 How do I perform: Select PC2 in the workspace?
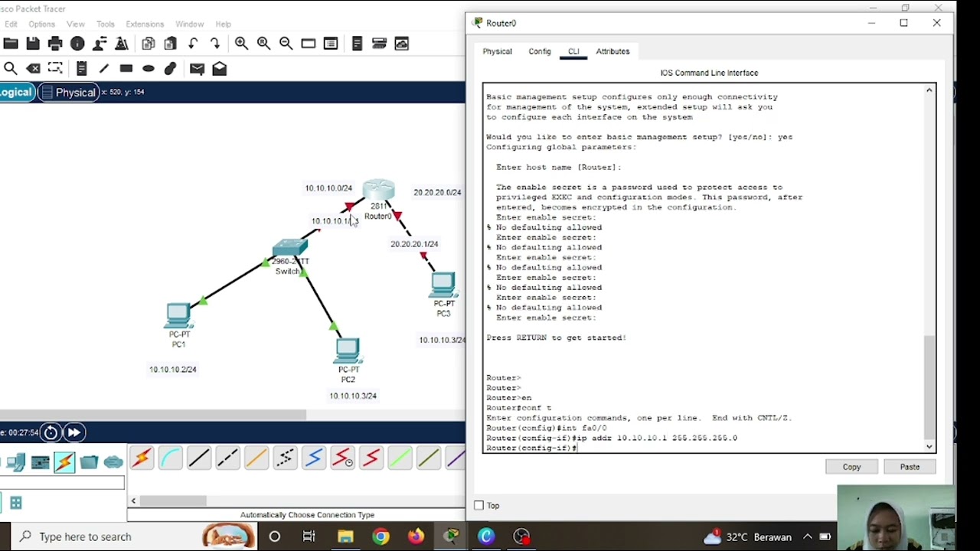[348, 352]
